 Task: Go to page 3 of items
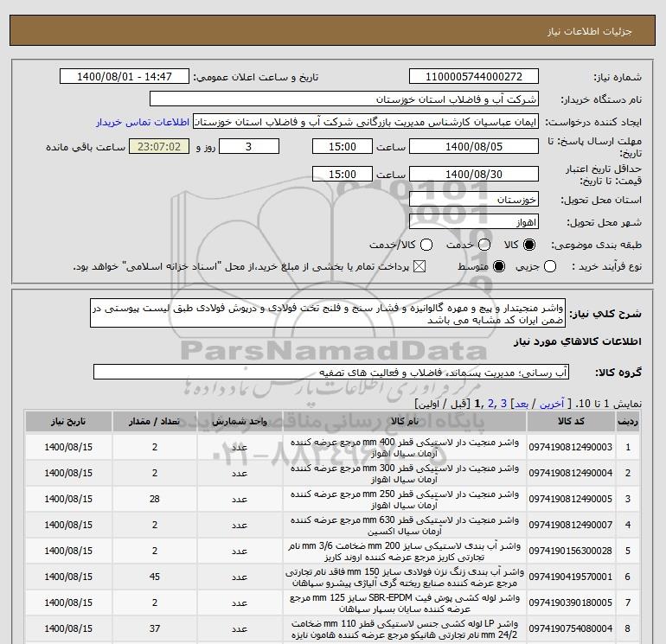point(503,404)
